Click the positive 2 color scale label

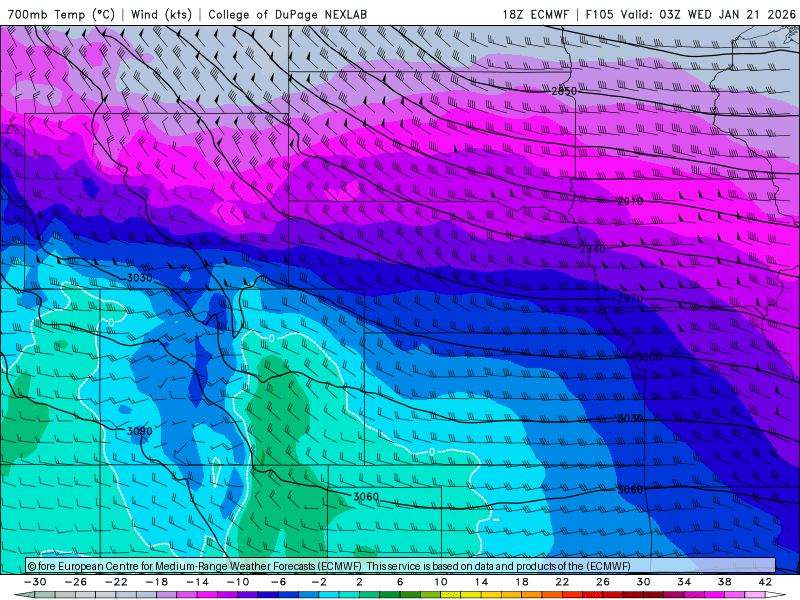click(x=359, y=582)
